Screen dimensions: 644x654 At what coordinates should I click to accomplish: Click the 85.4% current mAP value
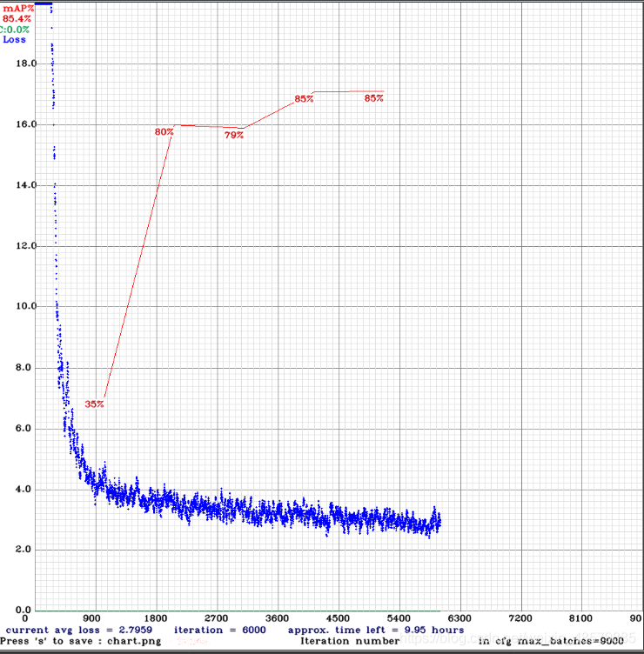point(18,18)
